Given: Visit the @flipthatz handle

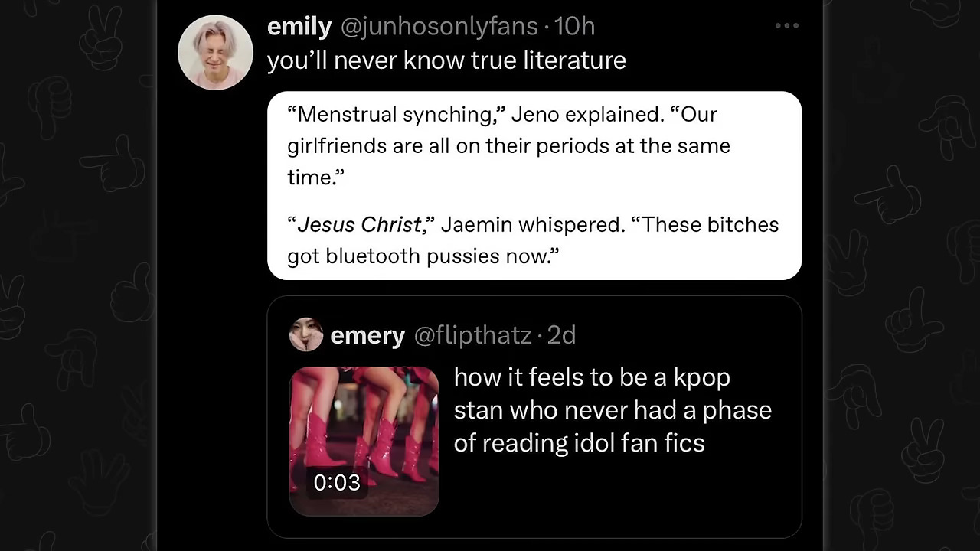Looking at the screenshot, I should tap(472, 335).
